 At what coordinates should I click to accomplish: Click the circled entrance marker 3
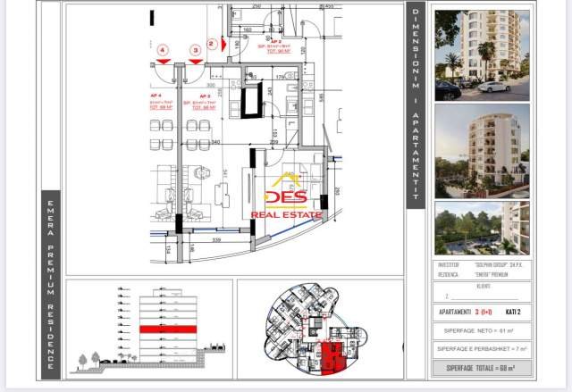[196, 50]
